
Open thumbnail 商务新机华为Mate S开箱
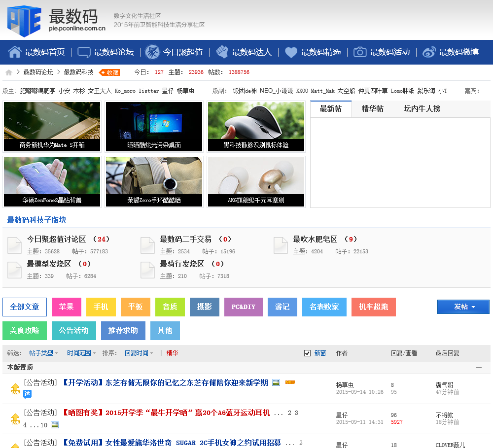coord(52,127)
